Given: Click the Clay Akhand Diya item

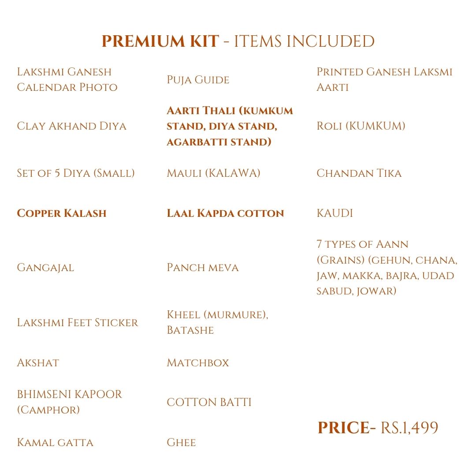Looking at the screenshot, I should [71, 126].
